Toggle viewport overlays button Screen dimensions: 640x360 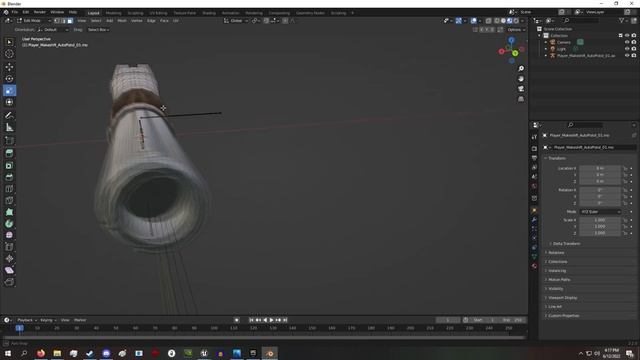tap(473, 20)
